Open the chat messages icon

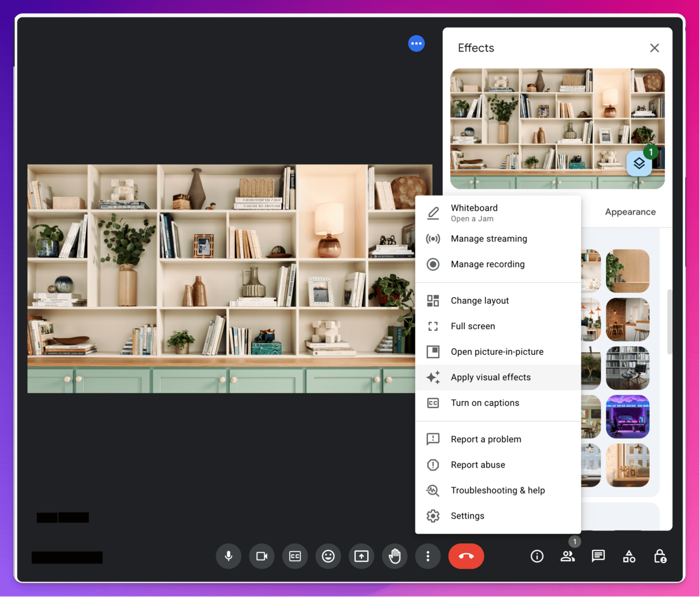coord(598,556)
